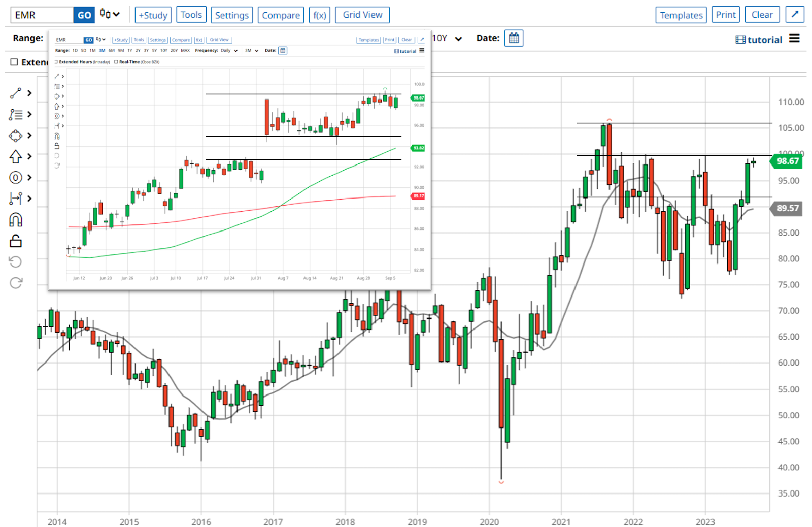This screenshot has height=527, width=812.
Task: Toggle the drawing lock in main chart
Action: (16, 241)
